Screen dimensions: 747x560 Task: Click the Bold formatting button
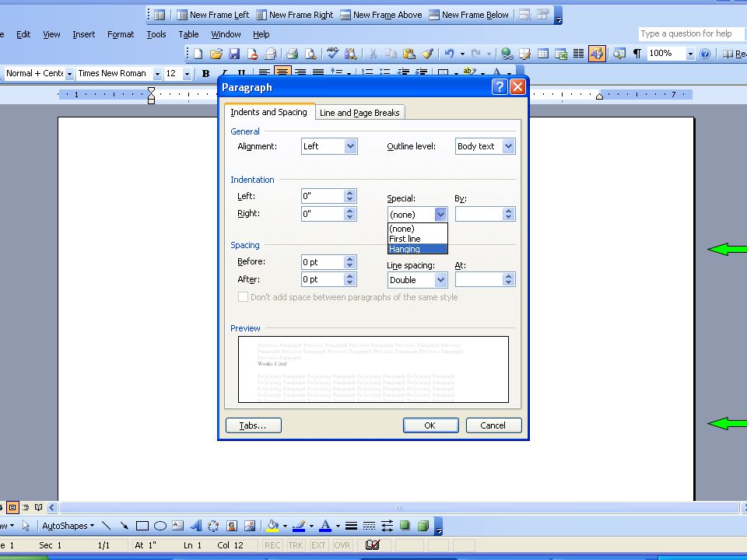coord(205,73)
